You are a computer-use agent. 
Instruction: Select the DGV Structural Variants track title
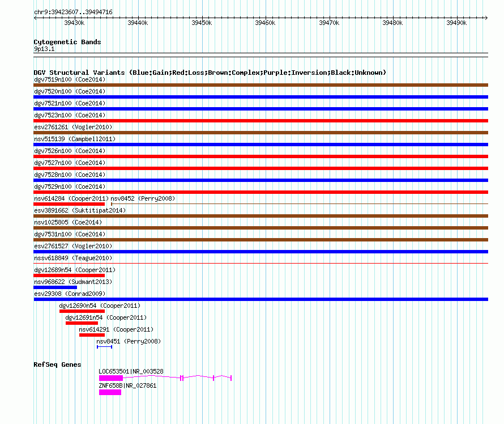tap(210, 73)
